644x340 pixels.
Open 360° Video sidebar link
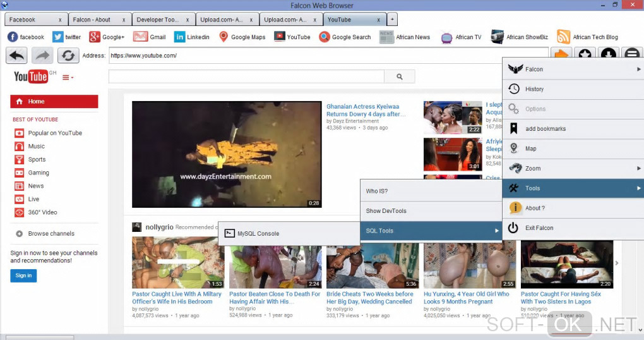(42, 212)
